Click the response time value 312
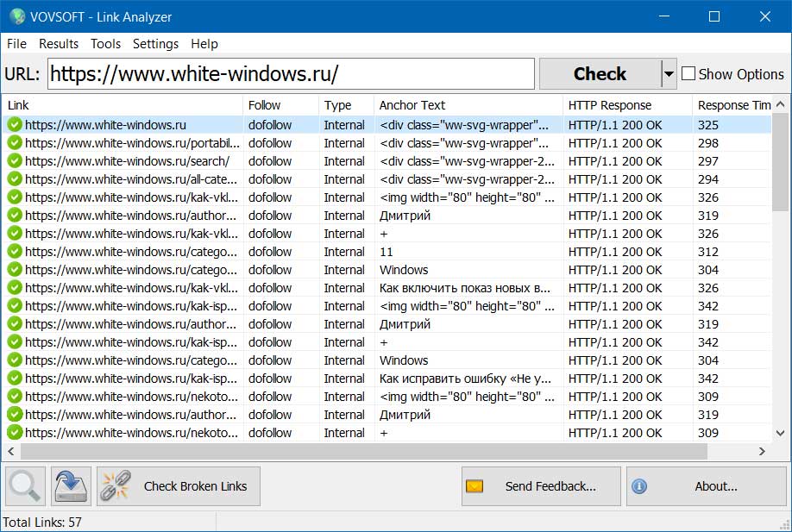 (708, 252)
